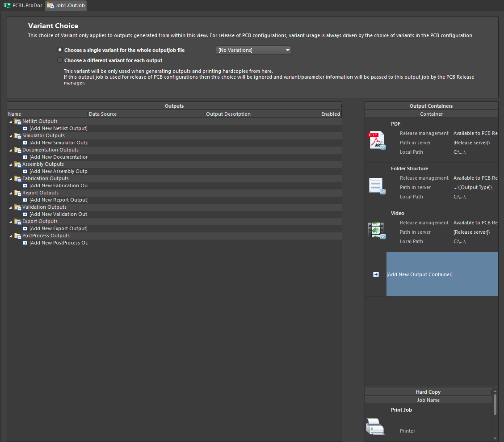Switch to the PCB1.PcbDoc tab
This screenshot has width=504, height=442.
tap(23, 5)
